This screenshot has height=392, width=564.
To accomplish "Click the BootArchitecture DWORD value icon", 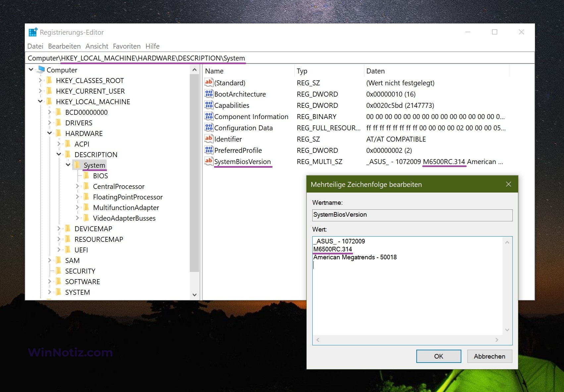I will point(209,94).
